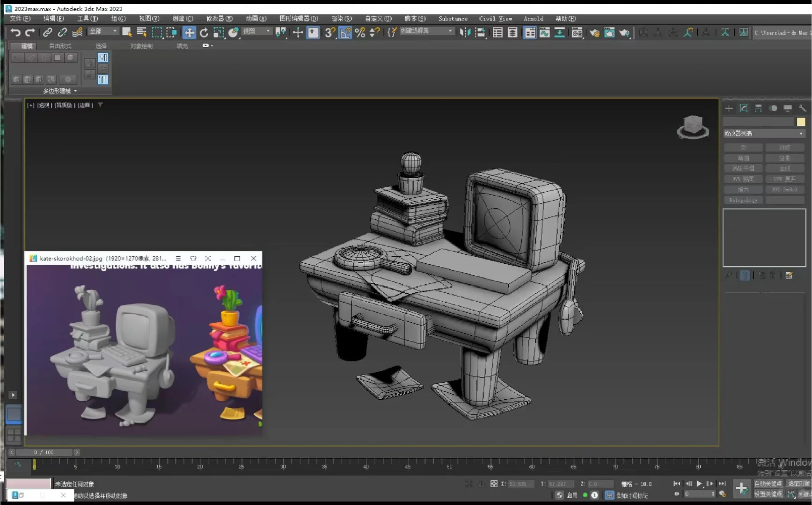Enable 3D Snaps toggle

pos(329,33)
